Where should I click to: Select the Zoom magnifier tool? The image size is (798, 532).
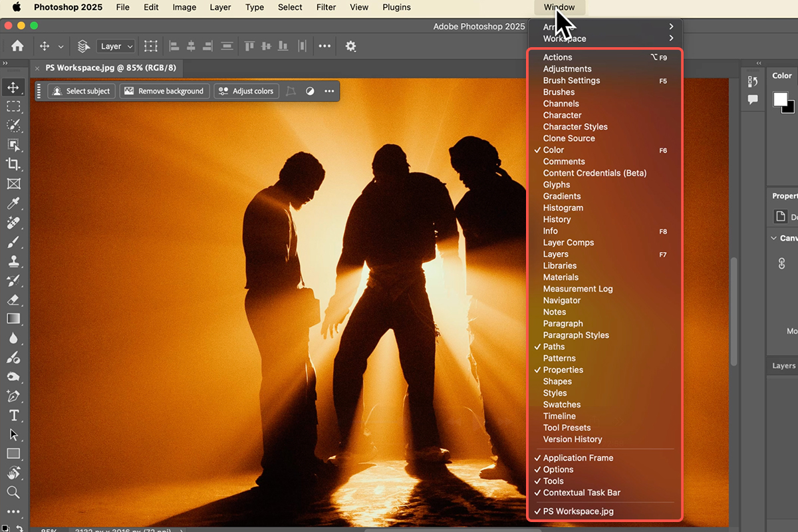[x=13, y=492]
